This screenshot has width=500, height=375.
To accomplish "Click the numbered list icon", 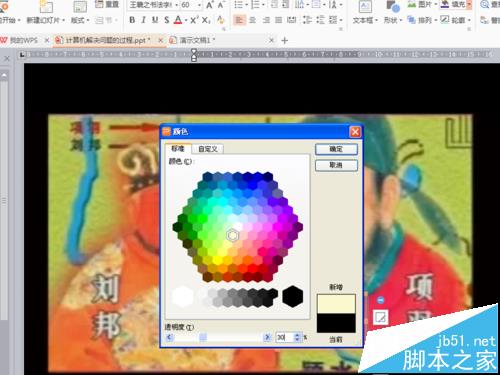I will pyautogui.click(x=255, y=5).
